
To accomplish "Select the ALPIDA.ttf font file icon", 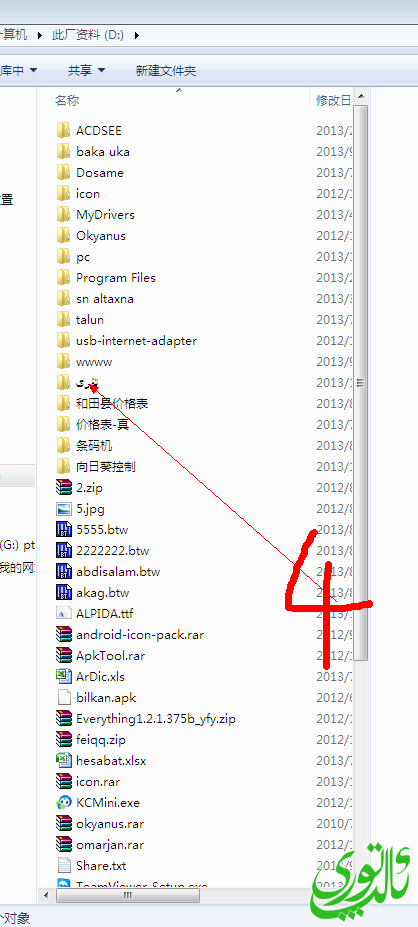I will [x=63, y=614].
